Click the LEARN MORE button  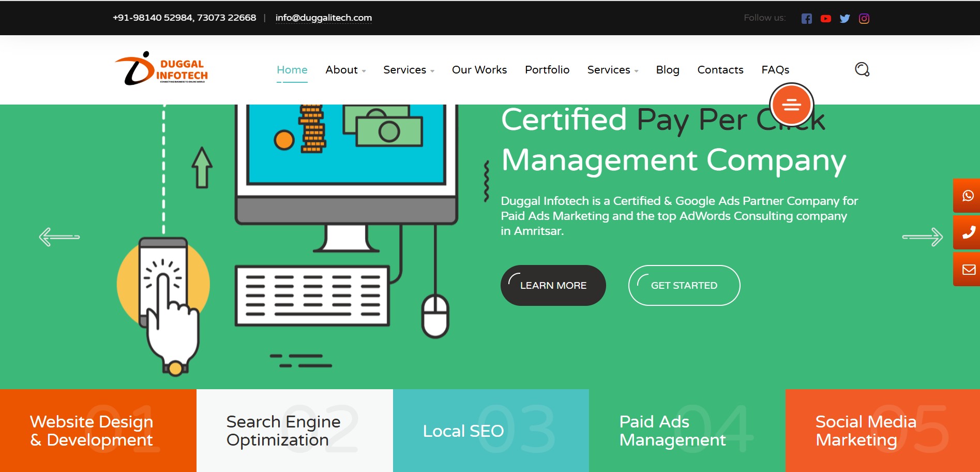553,285
